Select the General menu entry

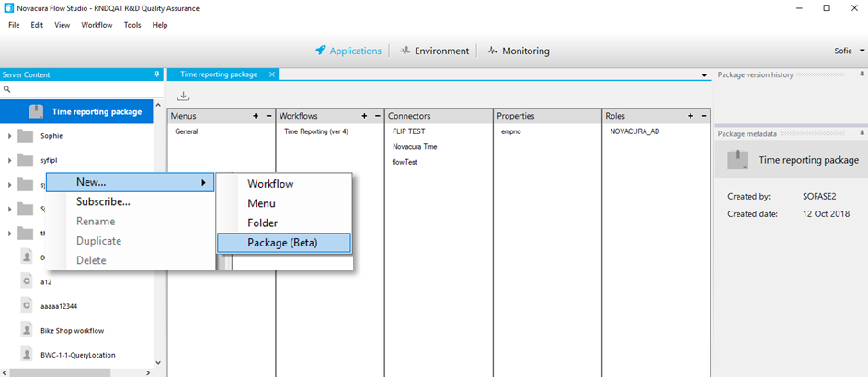click(x=186, y=131)
